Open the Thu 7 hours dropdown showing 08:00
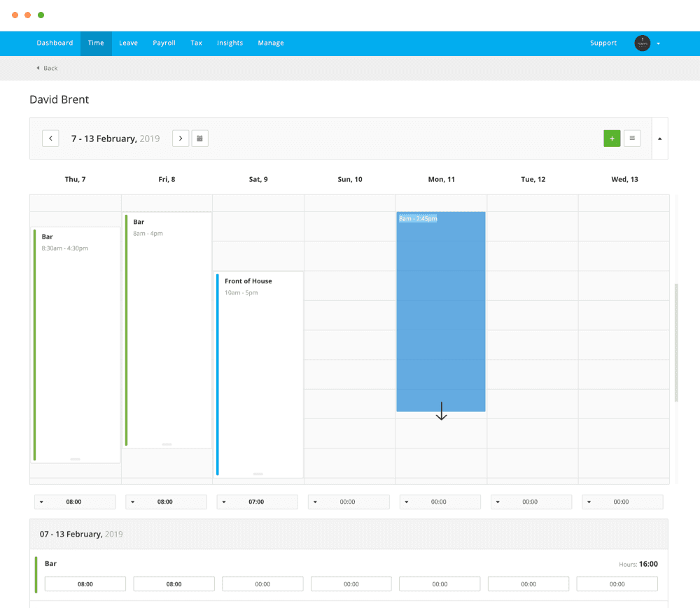Image resolution: width=700 pixels, height=608 pixels. (75, 502)
